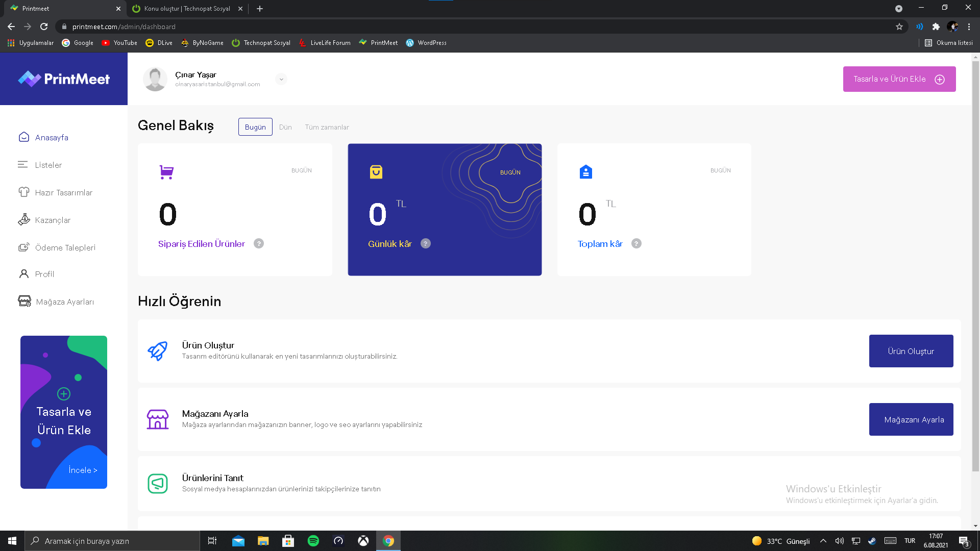980x551 pixels.
Task: Select the Tüm zamanlar tab
Action: click(x=327, y=127)
